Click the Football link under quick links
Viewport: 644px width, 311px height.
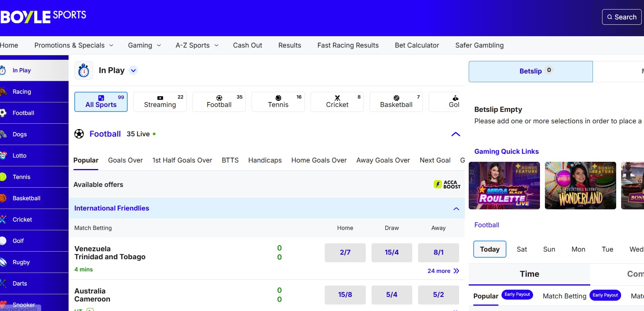pos(487,225)
